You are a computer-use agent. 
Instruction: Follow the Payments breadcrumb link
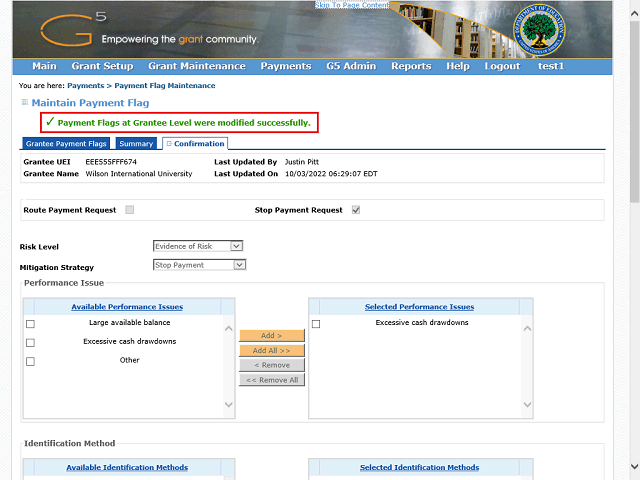85,86
